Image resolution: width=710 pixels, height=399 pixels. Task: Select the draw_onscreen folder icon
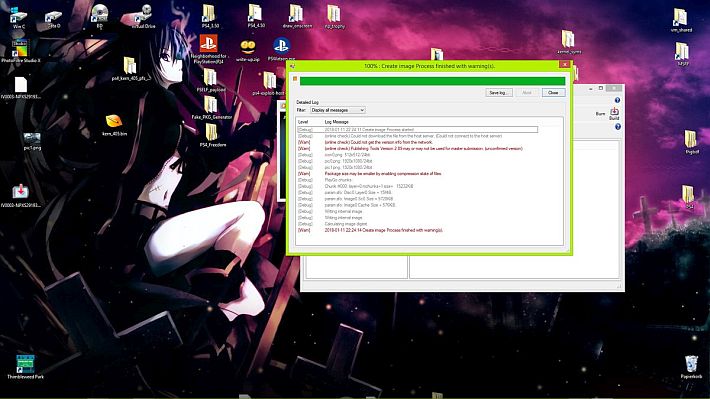[297, 16]
